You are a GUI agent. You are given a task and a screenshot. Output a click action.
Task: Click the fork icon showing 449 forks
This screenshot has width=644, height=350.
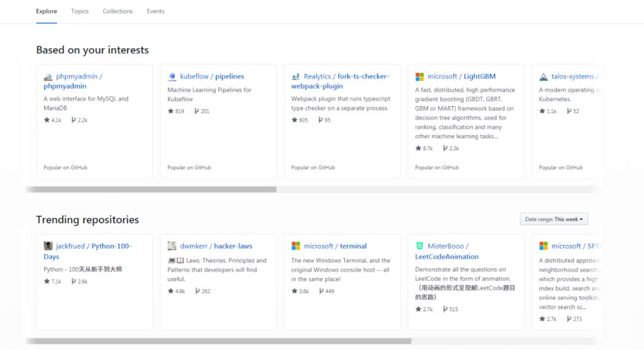coord(321,291)
